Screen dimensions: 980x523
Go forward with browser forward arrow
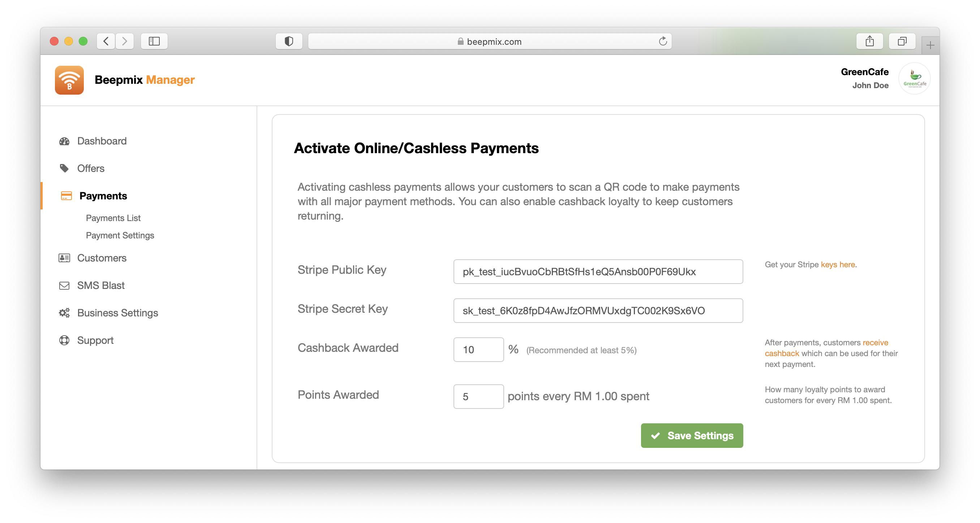tap(124, 41)
